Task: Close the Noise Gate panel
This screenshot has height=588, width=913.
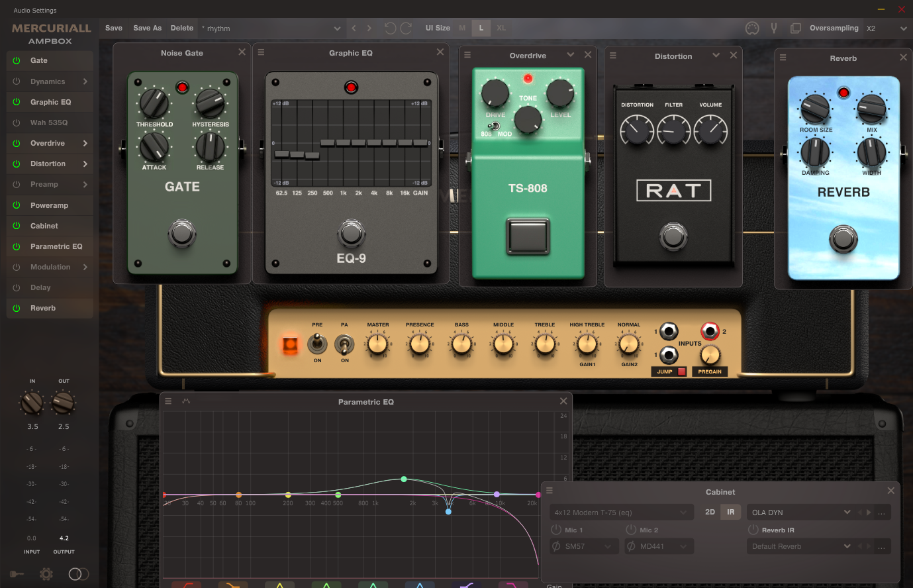Action: (x=242, y=52)
